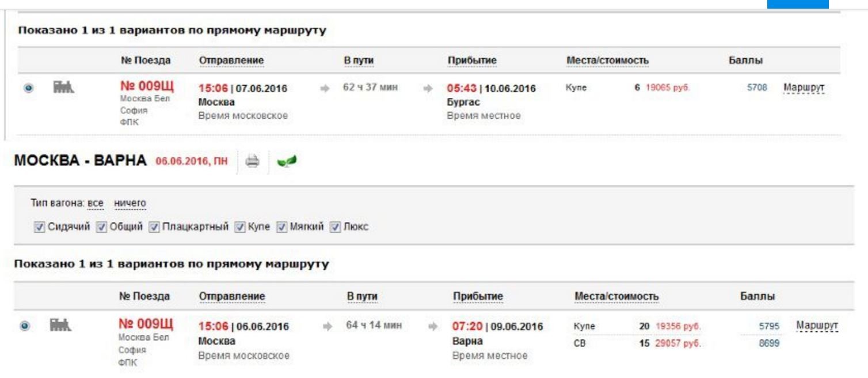Open Маршрут for the Бургас train
This screenshot has width=868, height=378.
click(x=804, y=88)
